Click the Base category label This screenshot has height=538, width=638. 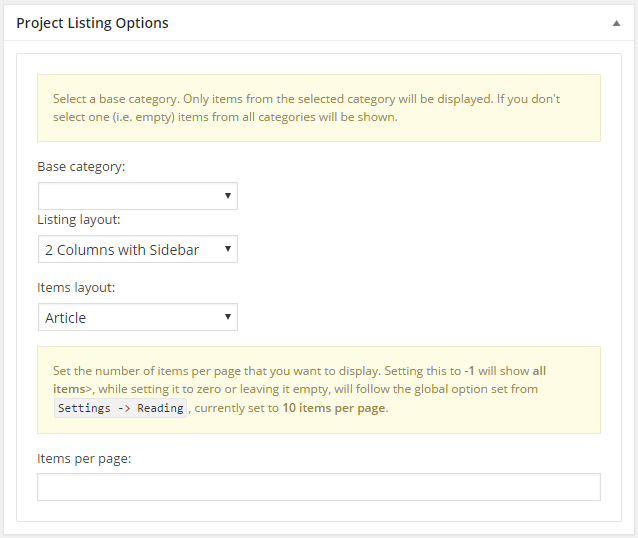81,167
